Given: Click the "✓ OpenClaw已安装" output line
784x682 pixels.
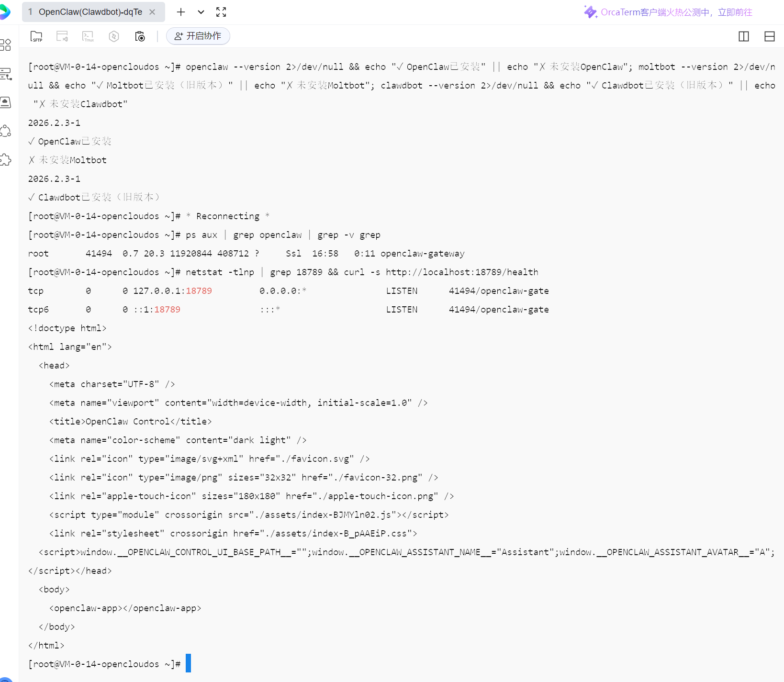Looking at the screenshot, I should (70, 142).
